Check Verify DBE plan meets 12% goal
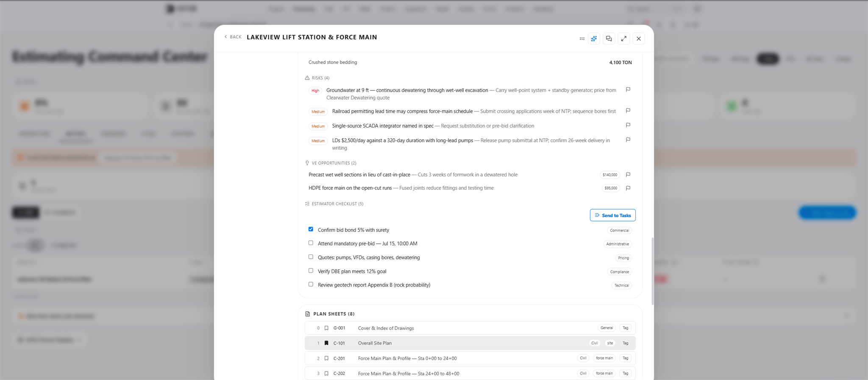Viewport: 868px width, 380px height. (311, 271)
